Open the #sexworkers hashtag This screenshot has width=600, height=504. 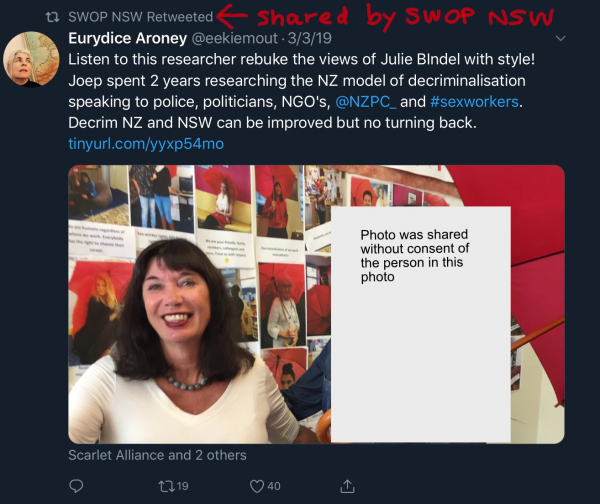(x=474, y=102)
